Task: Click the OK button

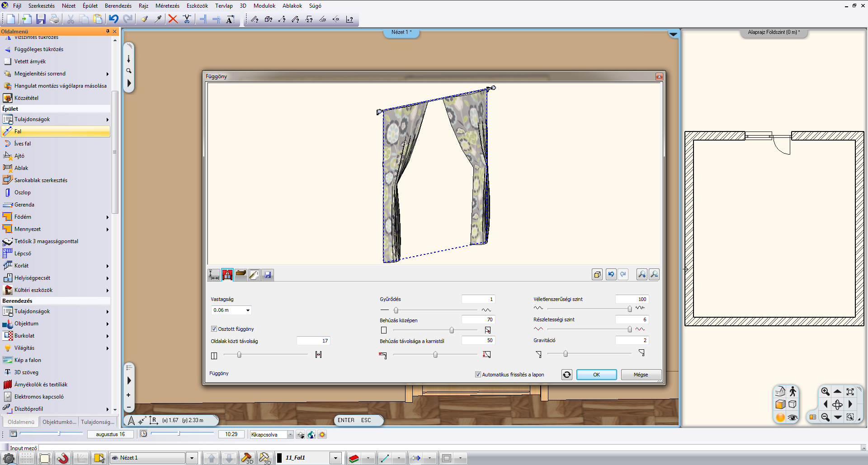Action: pyautogui.click(x=596, y=375)
